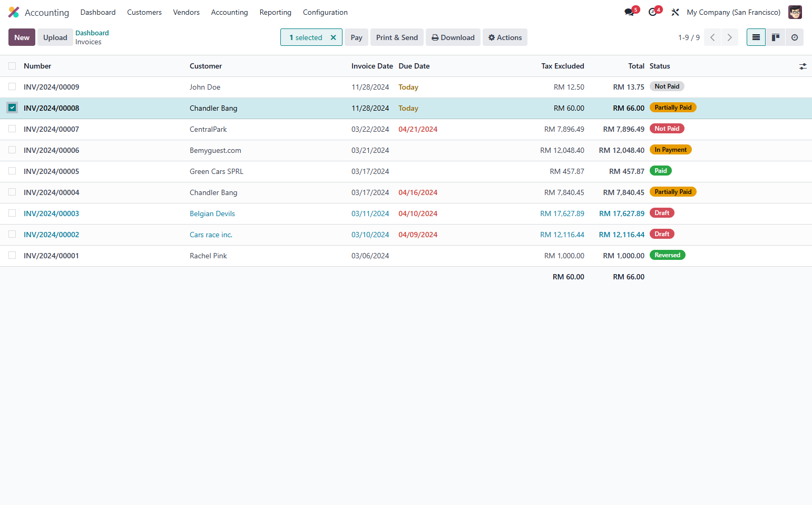The image size is (812, 505).
Task: Open company switcher My Company (San Francisco)
Action: [x=733, y=12]
